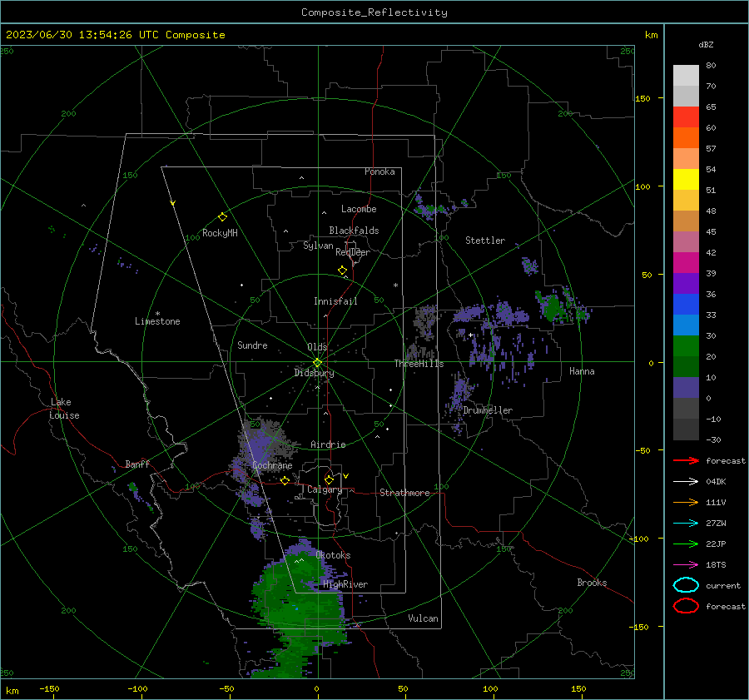
Task: Click the magenta 18TS arrow in the legend
Action: tap(686, 565)
